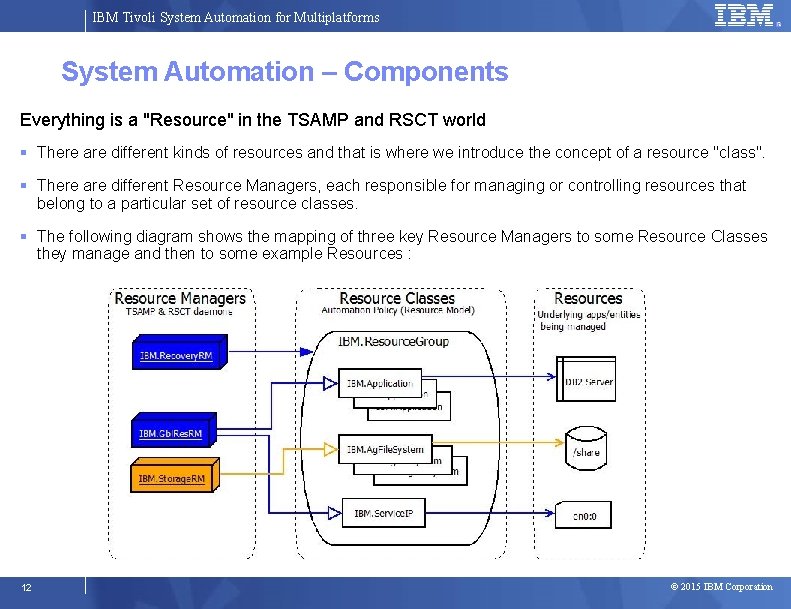
Task: Click the Resources column heading
Action: tap(588, 298)
